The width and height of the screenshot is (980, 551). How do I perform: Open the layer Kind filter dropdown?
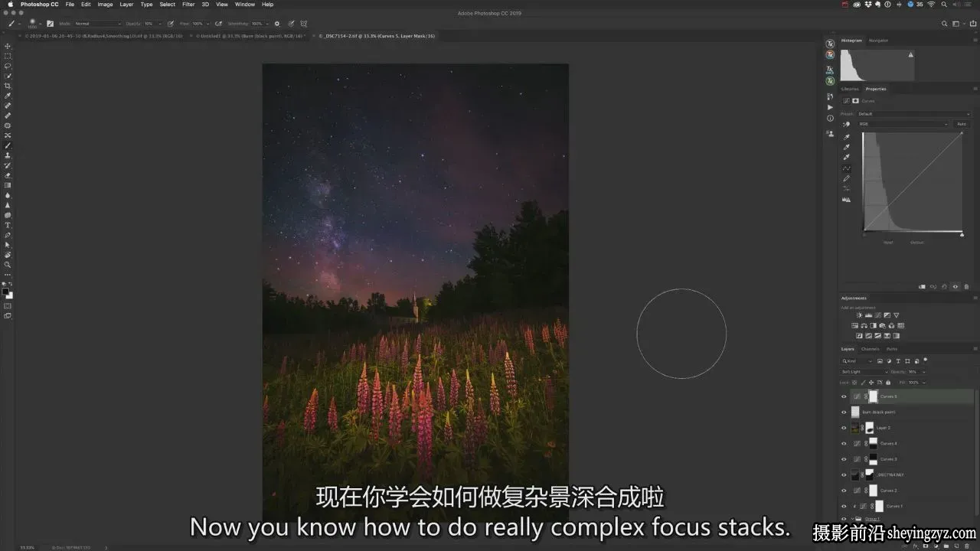[x=857, y=360]
